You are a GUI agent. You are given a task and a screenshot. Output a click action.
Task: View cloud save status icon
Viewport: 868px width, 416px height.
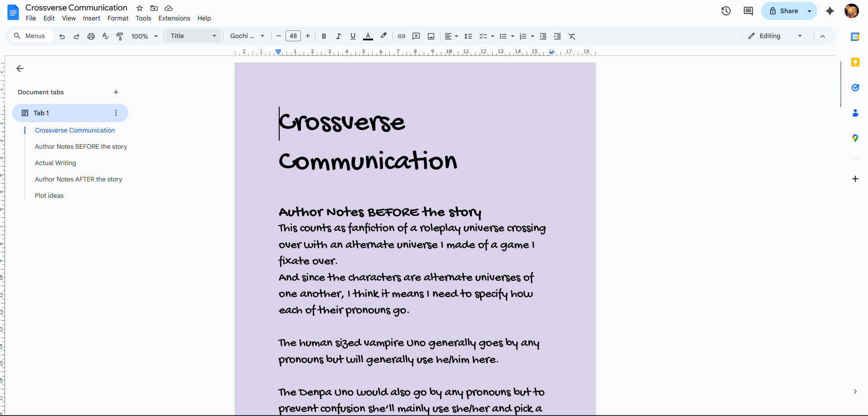169,8
